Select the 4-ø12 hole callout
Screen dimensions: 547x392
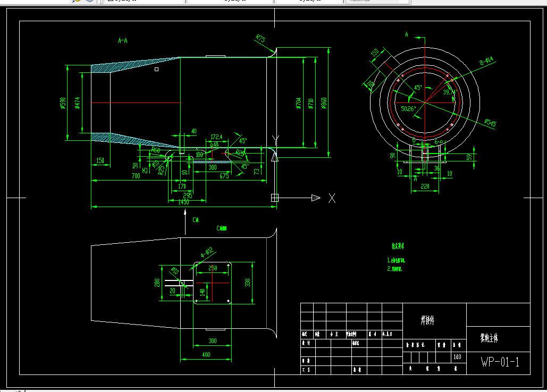(207, 253)
